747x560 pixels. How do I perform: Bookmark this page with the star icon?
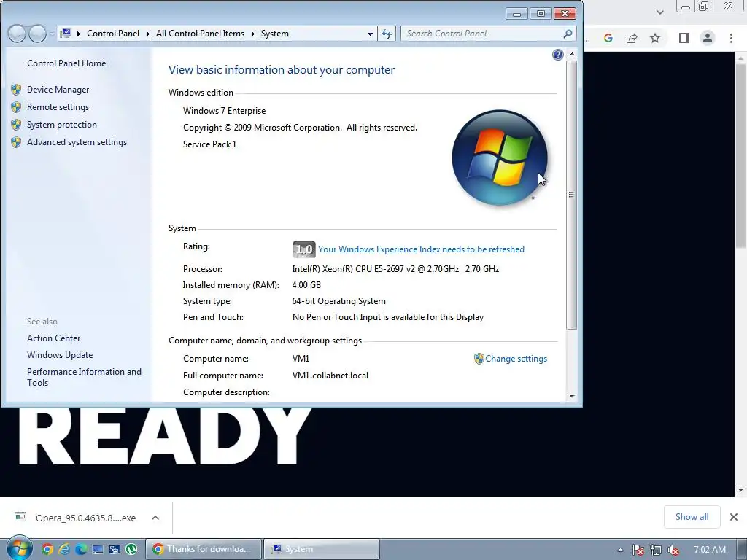tap(655, 38)
